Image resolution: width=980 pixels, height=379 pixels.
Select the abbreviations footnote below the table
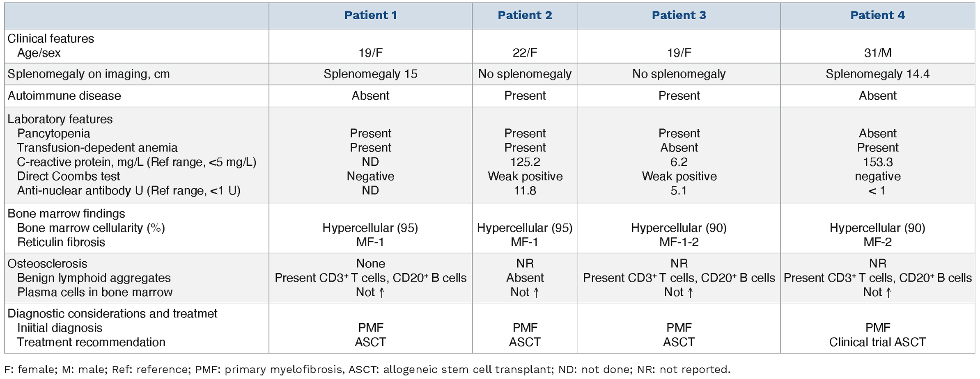(x=367, y=370)
